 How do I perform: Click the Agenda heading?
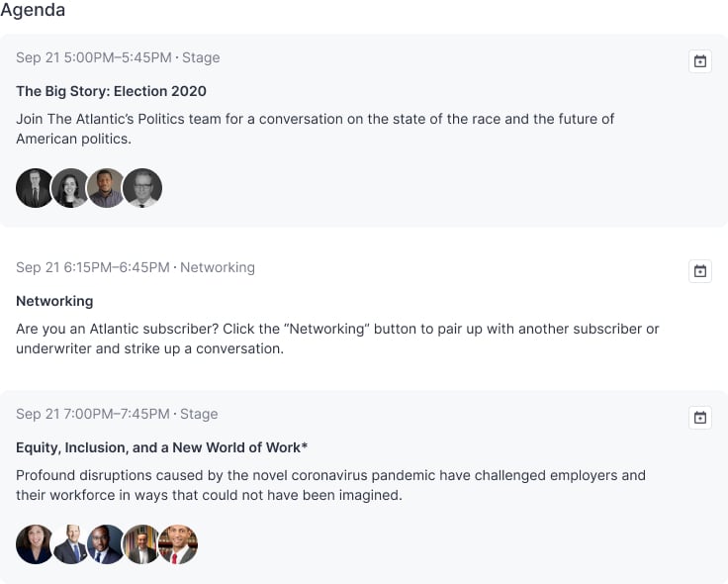point(33,10)
